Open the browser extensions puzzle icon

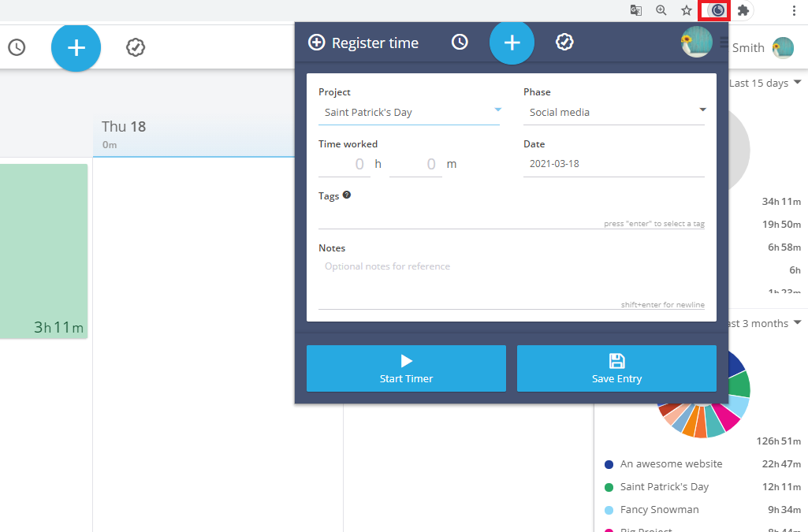coord(743,10)
